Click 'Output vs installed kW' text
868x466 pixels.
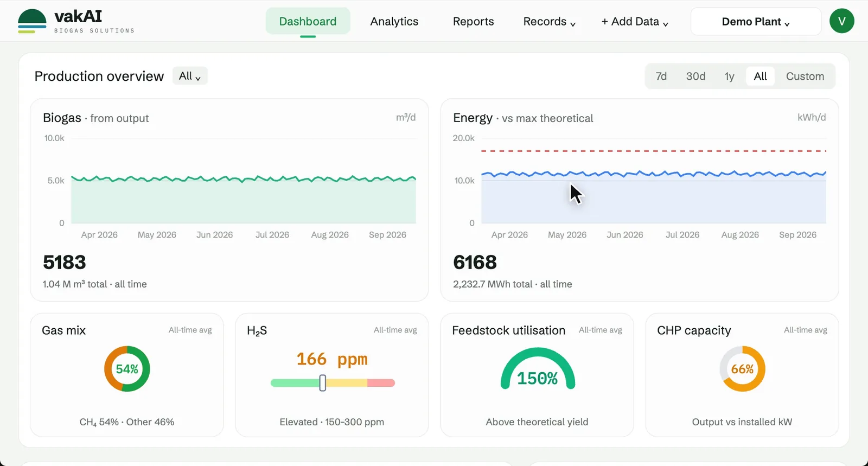(x=742, y=422)
